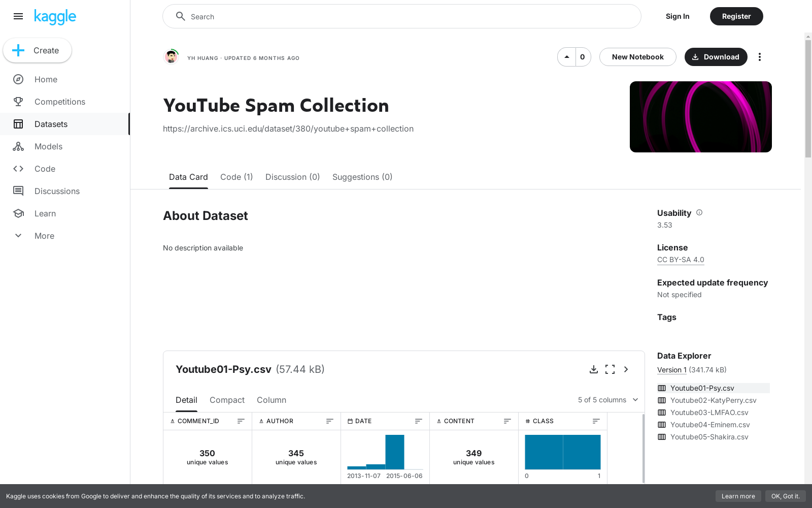Click the "345 unique values" cell

click(296, 457)
